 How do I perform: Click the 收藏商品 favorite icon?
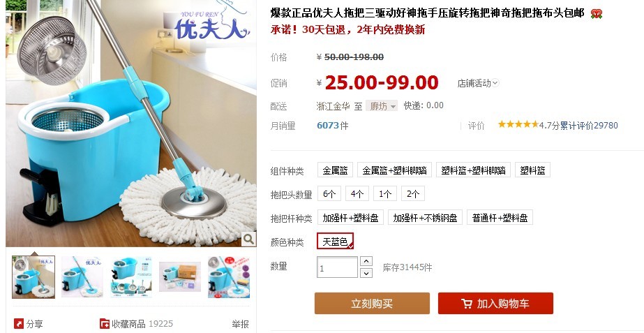point(105,324)
